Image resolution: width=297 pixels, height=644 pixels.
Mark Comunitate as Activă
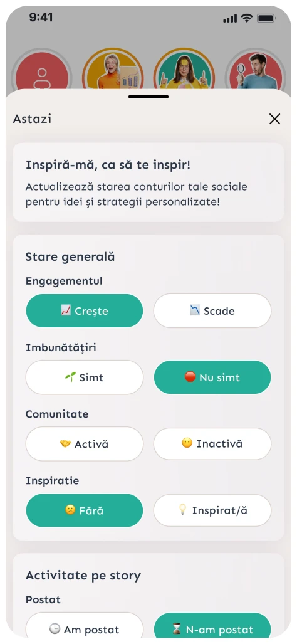click(85, 444)
